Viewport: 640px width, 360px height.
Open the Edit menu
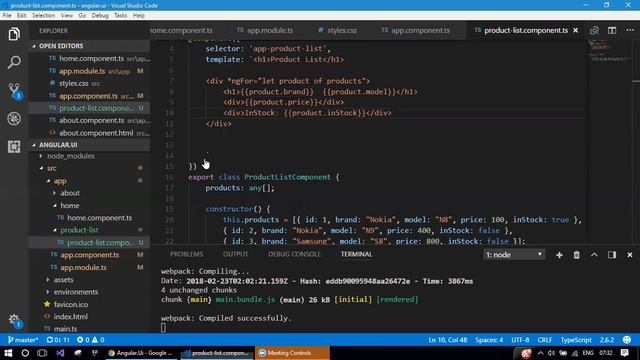pos(22,16)
